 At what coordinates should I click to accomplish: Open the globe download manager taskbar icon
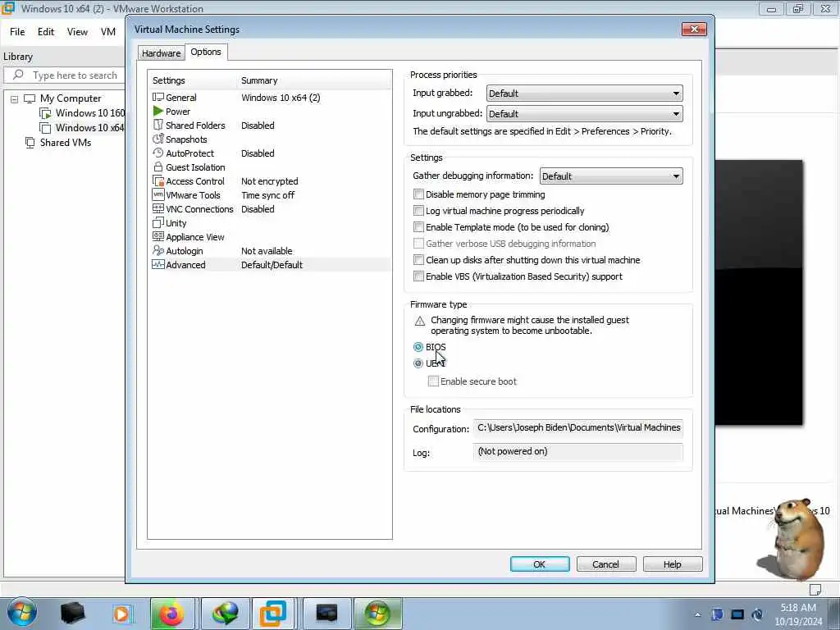tap(224, 614)
